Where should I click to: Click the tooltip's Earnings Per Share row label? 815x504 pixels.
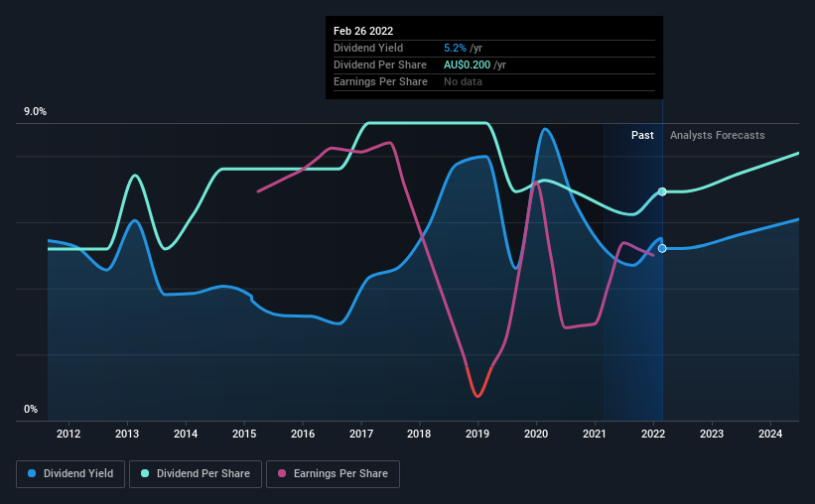(x=380, y=81)
